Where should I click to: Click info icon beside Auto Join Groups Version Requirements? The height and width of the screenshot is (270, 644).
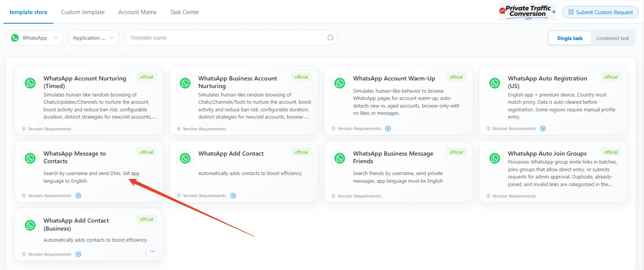[488, 196]
